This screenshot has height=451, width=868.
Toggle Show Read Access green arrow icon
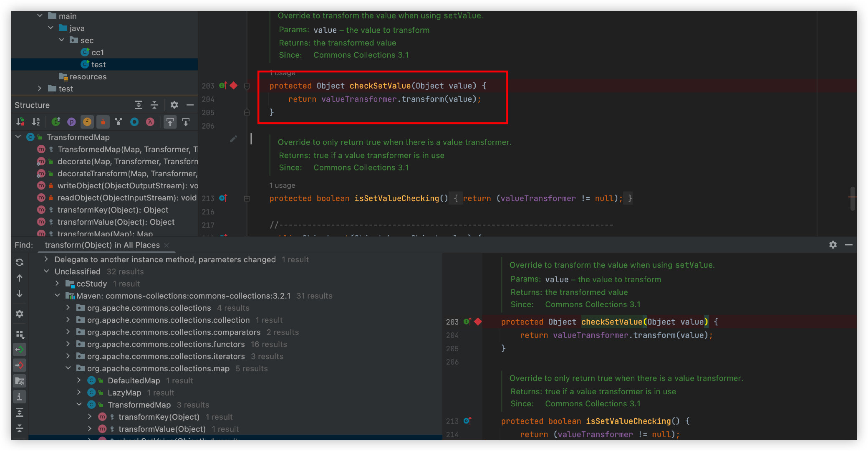[20, 350]
